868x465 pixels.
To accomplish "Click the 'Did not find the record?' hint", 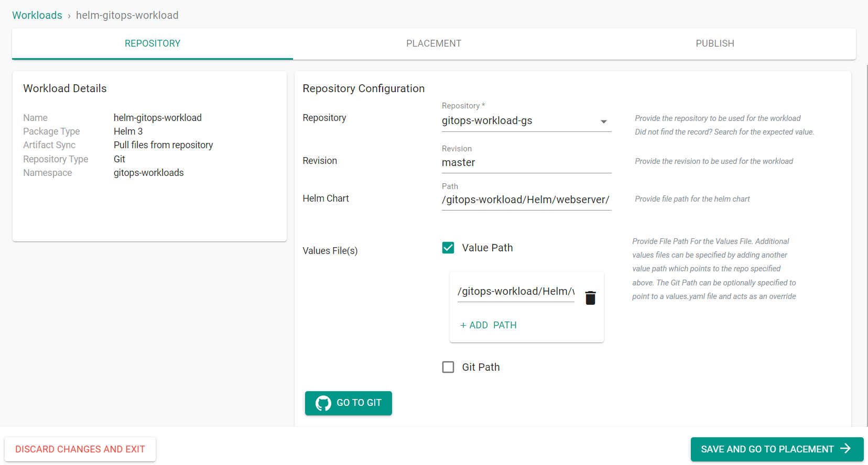I will [x=724, y=132].
